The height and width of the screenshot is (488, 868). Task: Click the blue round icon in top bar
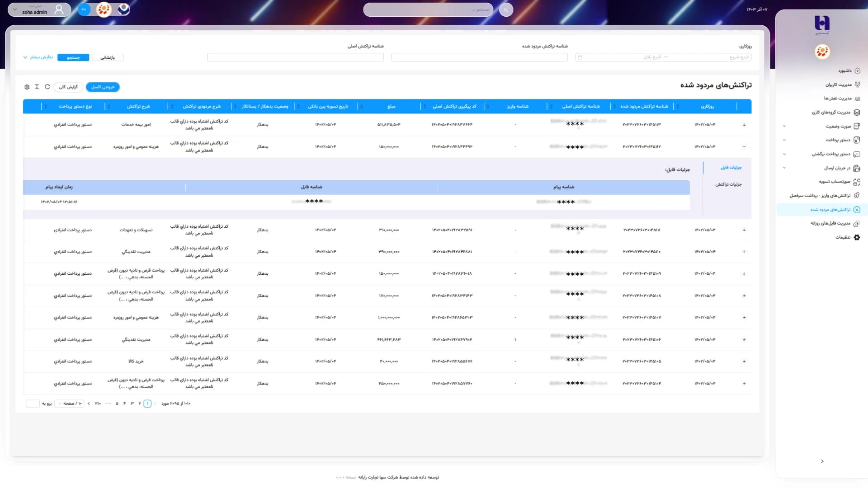point(84,9)
